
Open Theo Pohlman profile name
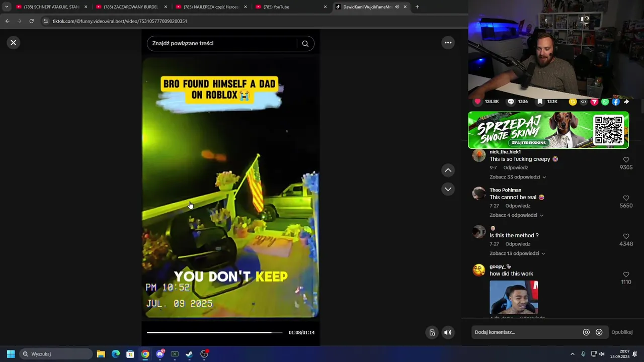coord(505,190)
